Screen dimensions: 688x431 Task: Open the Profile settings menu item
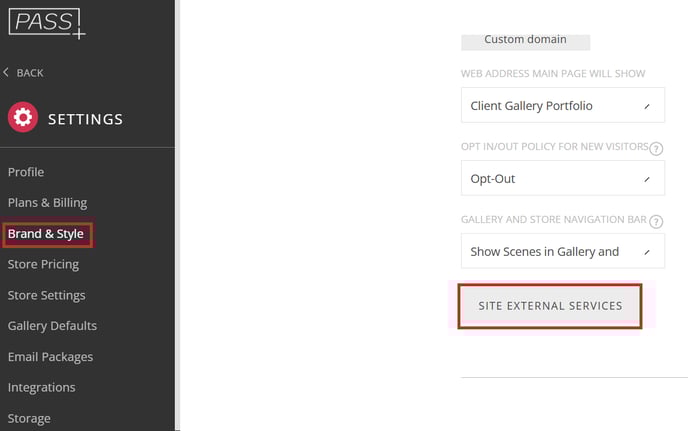point(26,172)
